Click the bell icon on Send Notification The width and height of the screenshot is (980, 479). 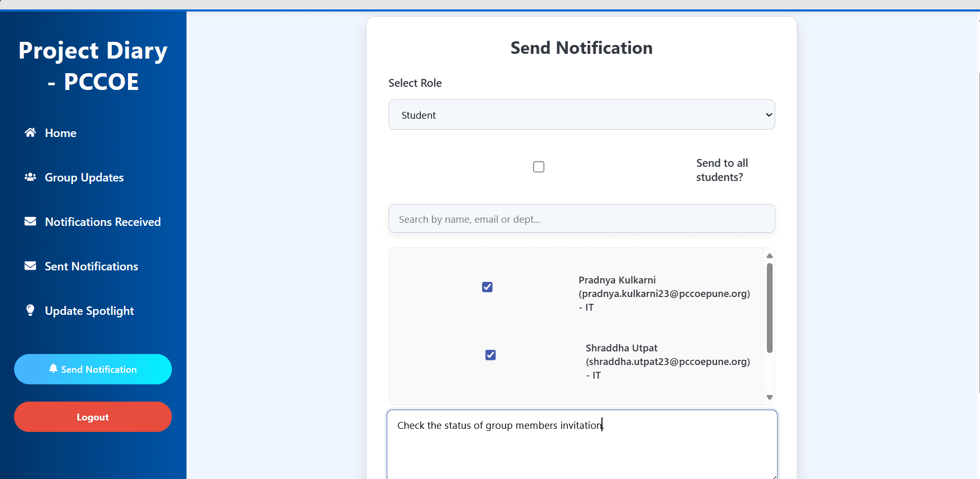point(53,369)
